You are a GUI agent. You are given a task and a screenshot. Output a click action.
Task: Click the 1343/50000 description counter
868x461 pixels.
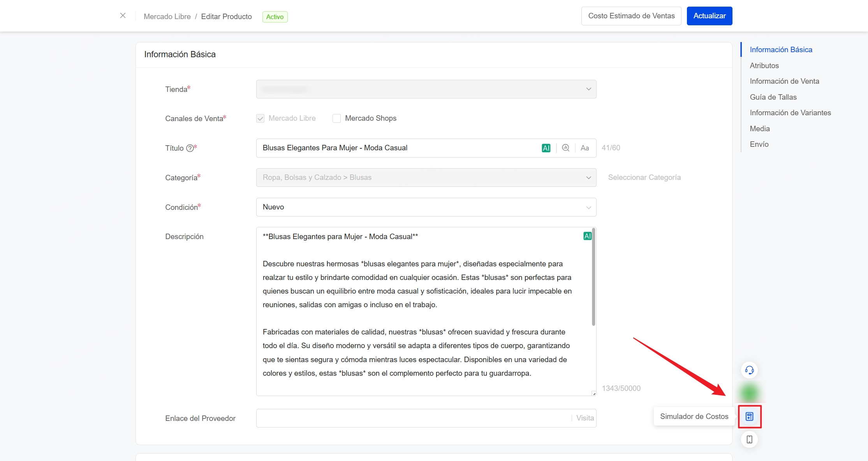[621, 388]
